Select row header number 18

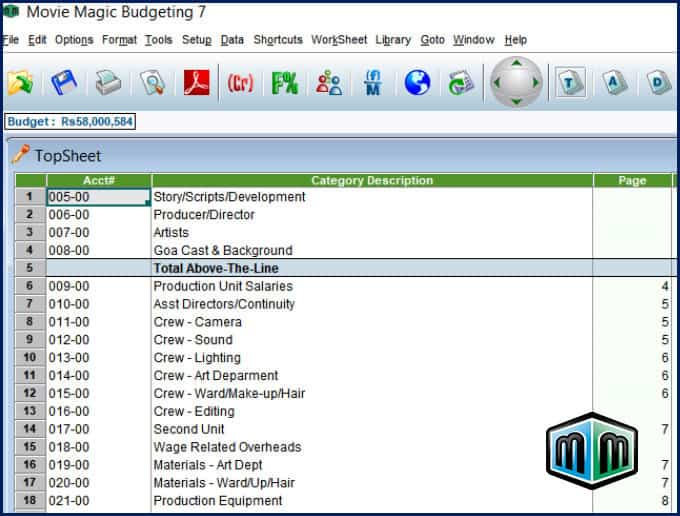30,500
